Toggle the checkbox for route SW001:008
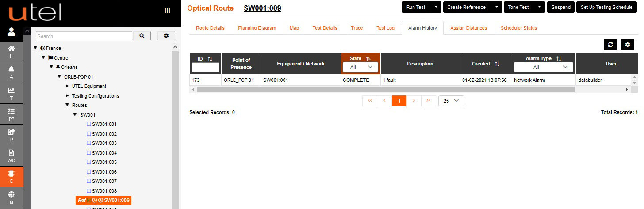The width and height of the screenshot is (644, 209). pos(89,191)
